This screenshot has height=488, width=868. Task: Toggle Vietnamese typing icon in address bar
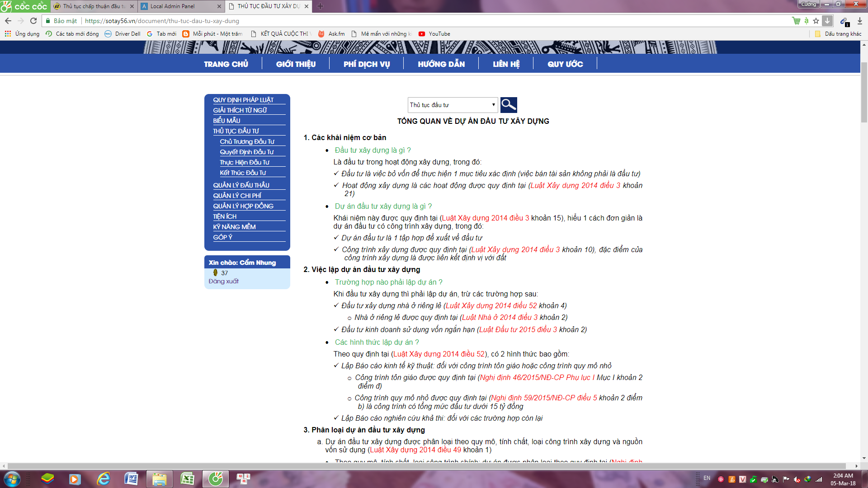pos(806,21)
